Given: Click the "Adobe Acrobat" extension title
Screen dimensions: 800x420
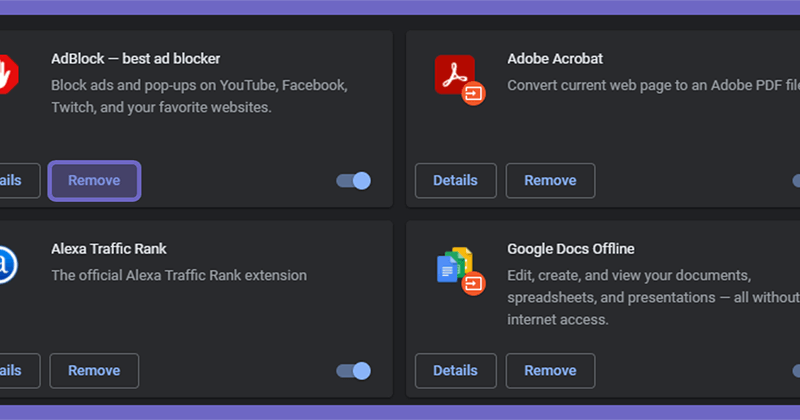Looking at the screenshot, I should [555, 59].
